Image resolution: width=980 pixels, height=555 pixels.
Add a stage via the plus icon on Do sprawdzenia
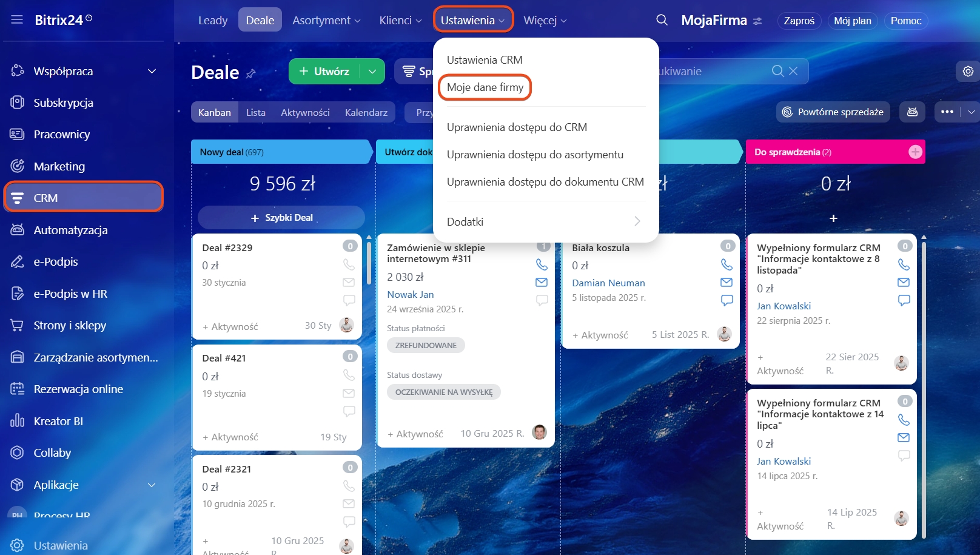915,152
